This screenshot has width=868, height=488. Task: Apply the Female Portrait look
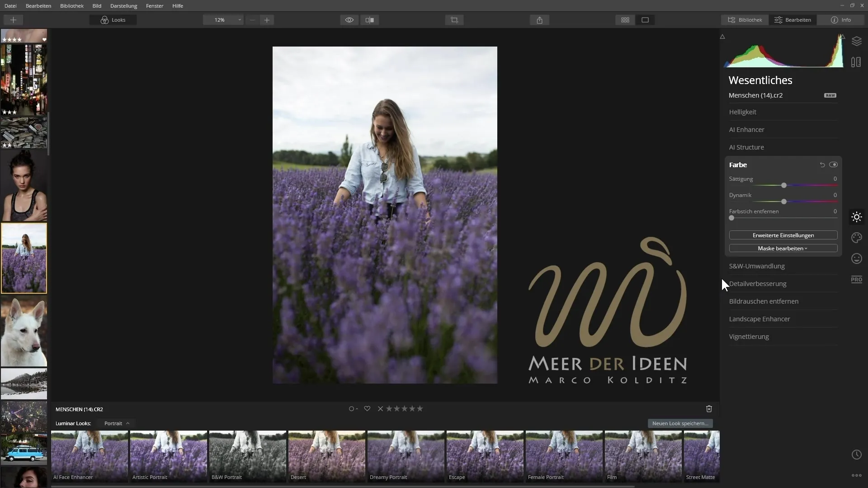point(564,456)
